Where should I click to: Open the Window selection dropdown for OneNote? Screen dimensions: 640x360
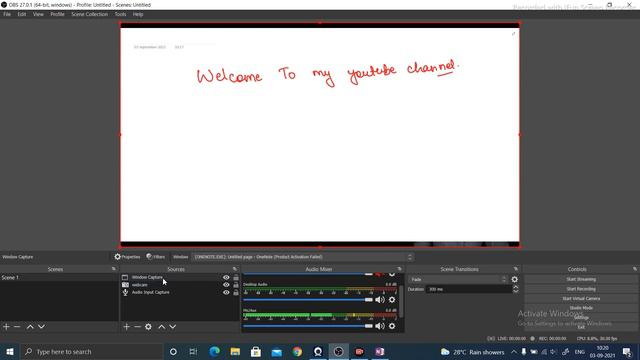click(x=302, y=257)
